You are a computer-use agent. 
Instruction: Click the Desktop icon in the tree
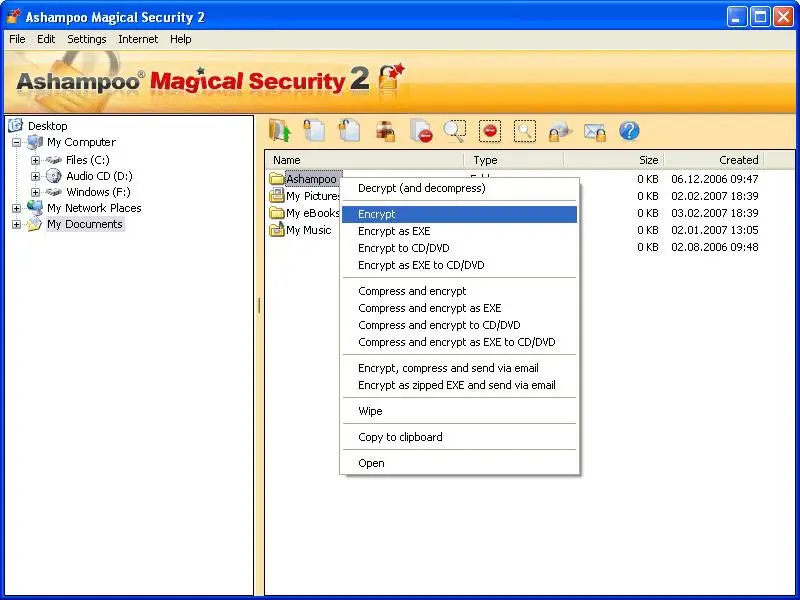16,126
